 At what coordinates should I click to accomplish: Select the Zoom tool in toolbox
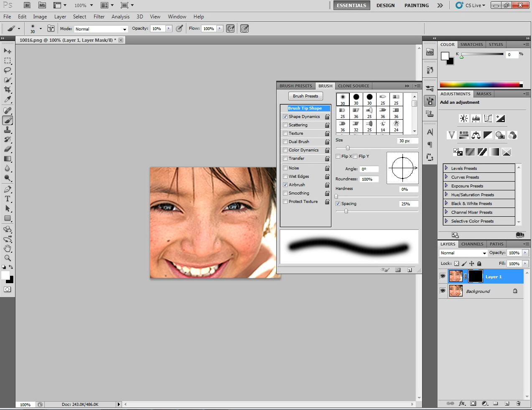pyautogui.click(x=8, y=258)
